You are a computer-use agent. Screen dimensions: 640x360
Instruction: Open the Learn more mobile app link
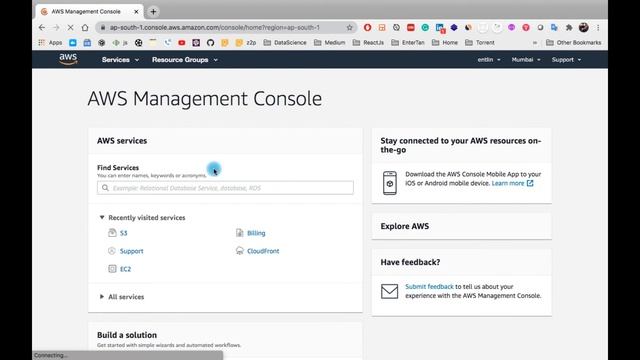512,183
